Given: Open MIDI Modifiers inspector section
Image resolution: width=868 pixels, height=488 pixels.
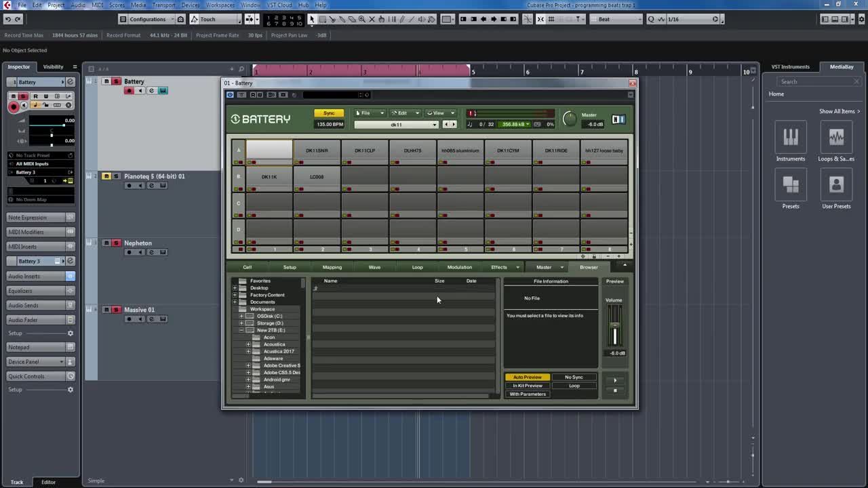Looking at the screenshot, I should pos(41,232).
